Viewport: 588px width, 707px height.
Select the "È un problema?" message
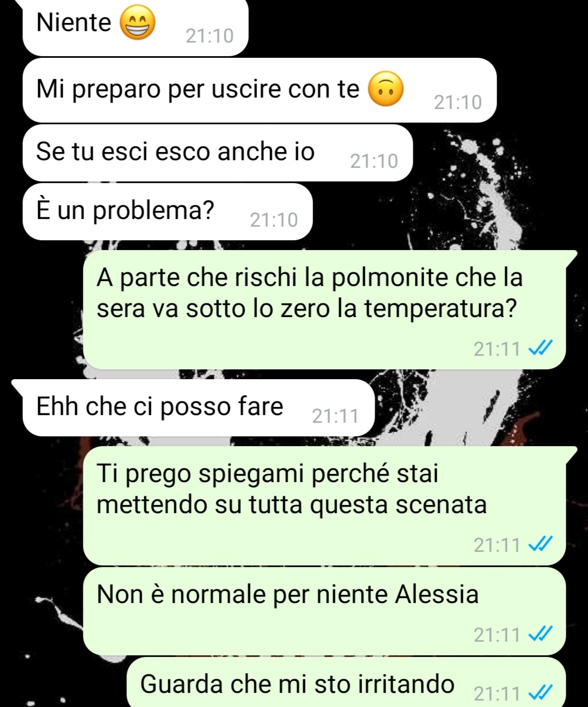pyautogui.click(x=168, y=212)
